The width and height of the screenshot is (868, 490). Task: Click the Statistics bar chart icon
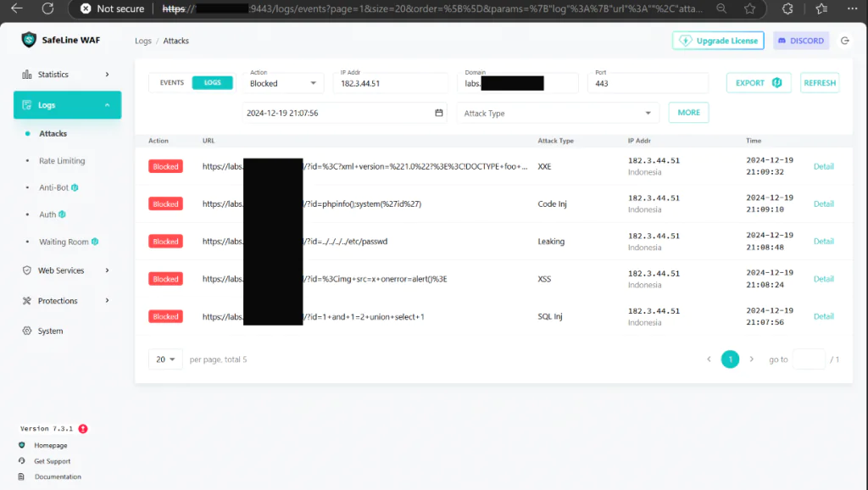click(x=26, y=75)
